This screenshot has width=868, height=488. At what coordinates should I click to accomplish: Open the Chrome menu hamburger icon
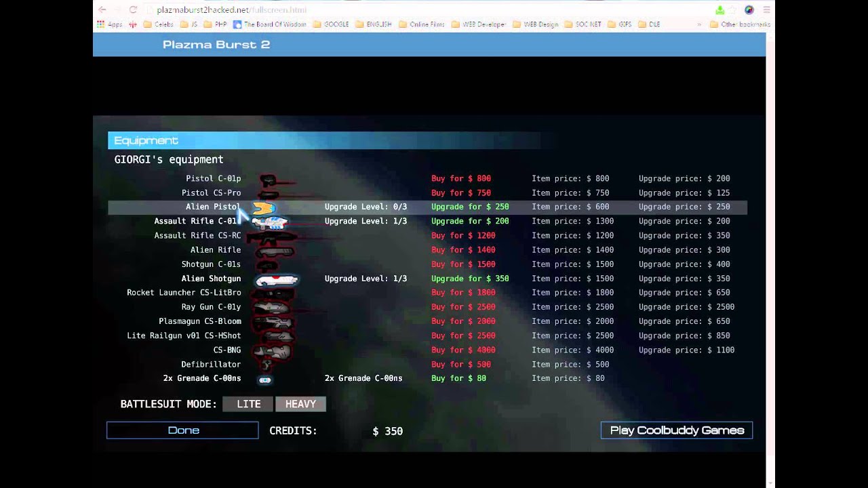coord(766,10)
